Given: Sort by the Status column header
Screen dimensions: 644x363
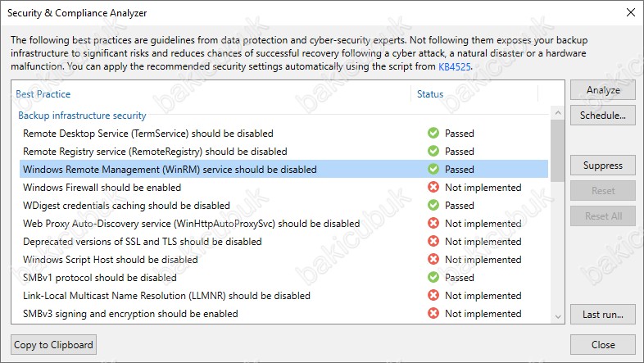Looking at the screenshot, I should [430, 94].
